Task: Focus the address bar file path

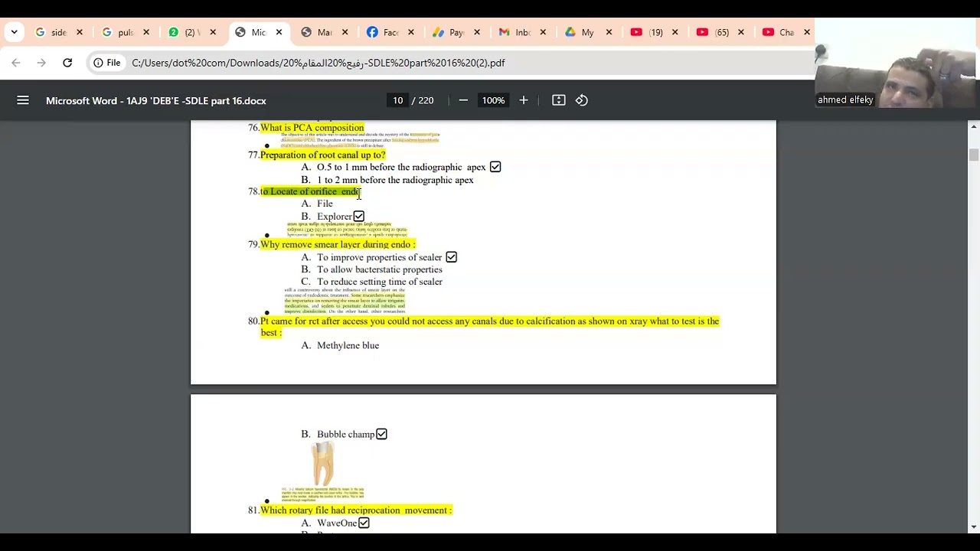Action: 318,63
